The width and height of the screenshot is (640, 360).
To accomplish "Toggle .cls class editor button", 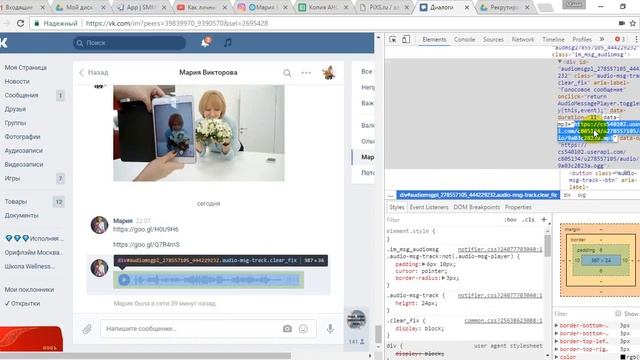I will click(x=529, y=220).
